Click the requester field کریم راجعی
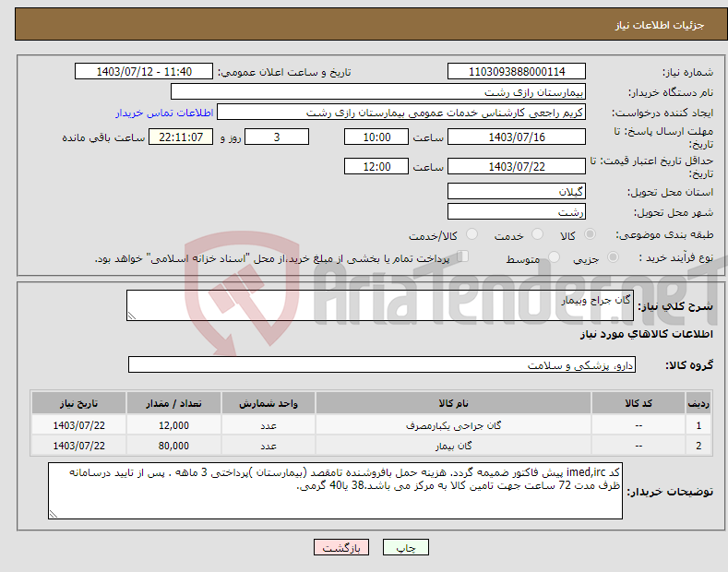Screen dimensions: 728x572 [401, 113]
